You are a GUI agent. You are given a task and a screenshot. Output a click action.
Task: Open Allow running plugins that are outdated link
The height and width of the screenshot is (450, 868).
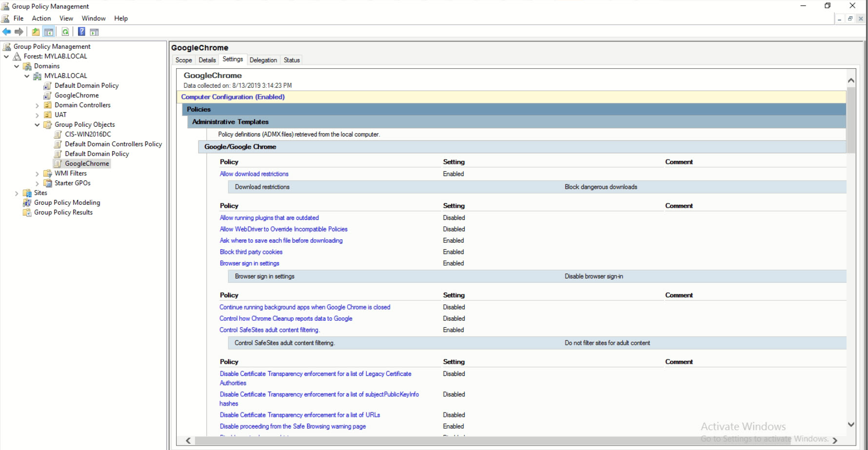(x=269, y=218)
